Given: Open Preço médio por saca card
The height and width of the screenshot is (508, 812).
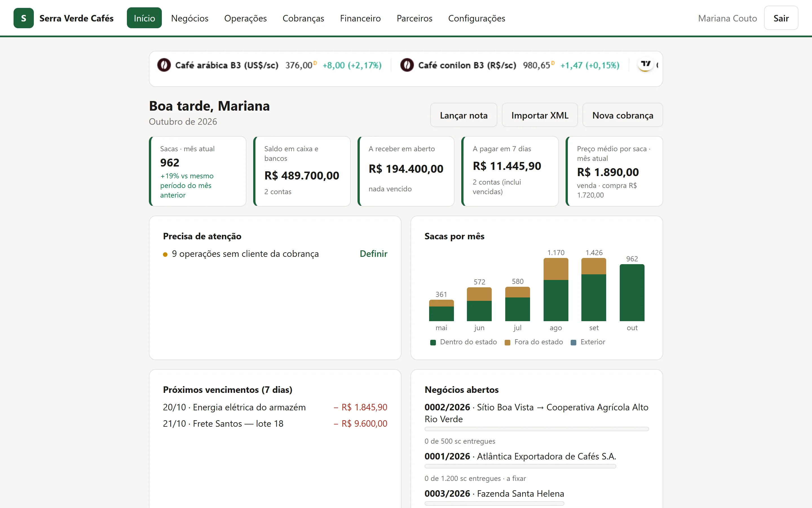Looking at the screenshot, I should 614,171.
